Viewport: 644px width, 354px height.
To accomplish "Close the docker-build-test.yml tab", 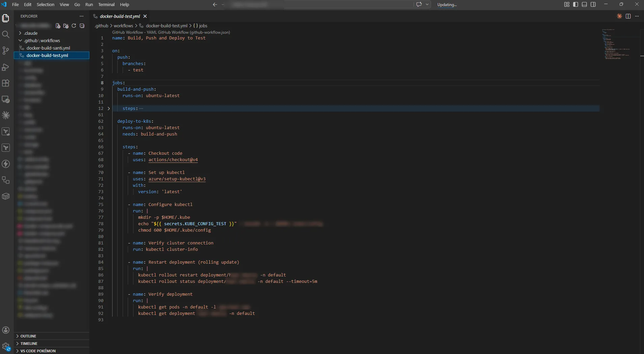I will click(145, 16).
